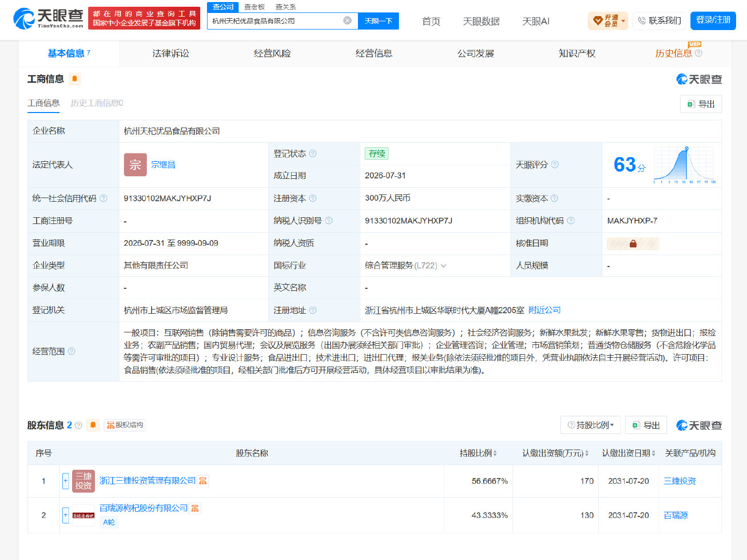
Task: Open 宗继昌 legal representative link
Action: 163,164
